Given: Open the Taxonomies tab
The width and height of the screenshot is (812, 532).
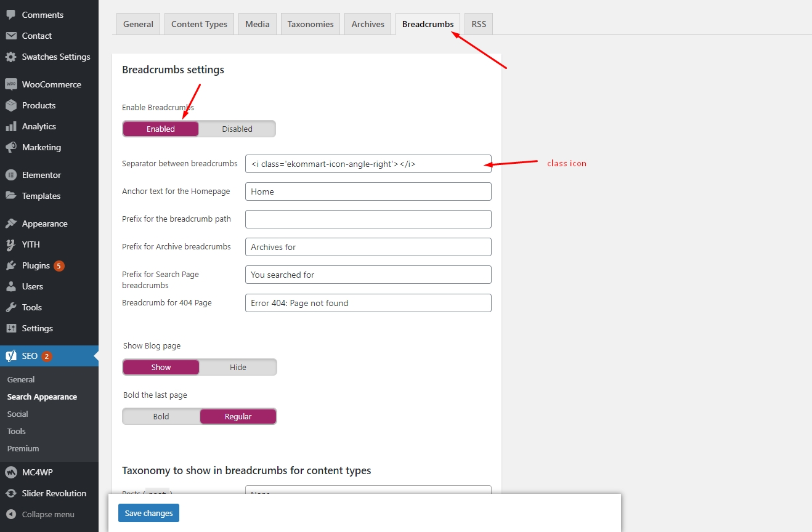Looking at the screenshot, I should (x=310, y=24).
